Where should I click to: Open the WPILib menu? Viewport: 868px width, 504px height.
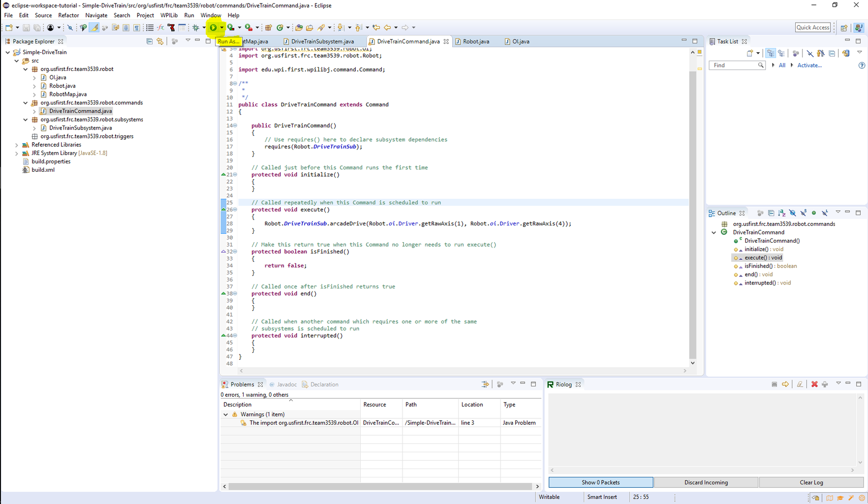169,15
